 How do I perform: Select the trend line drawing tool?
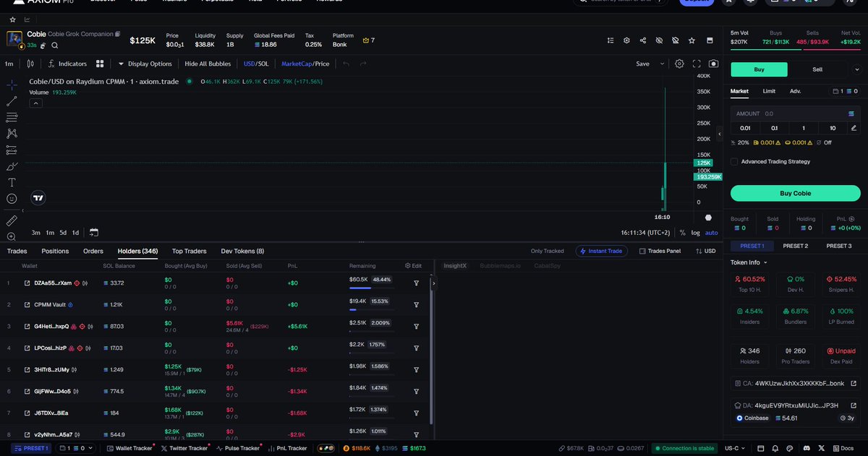[12, 100]
